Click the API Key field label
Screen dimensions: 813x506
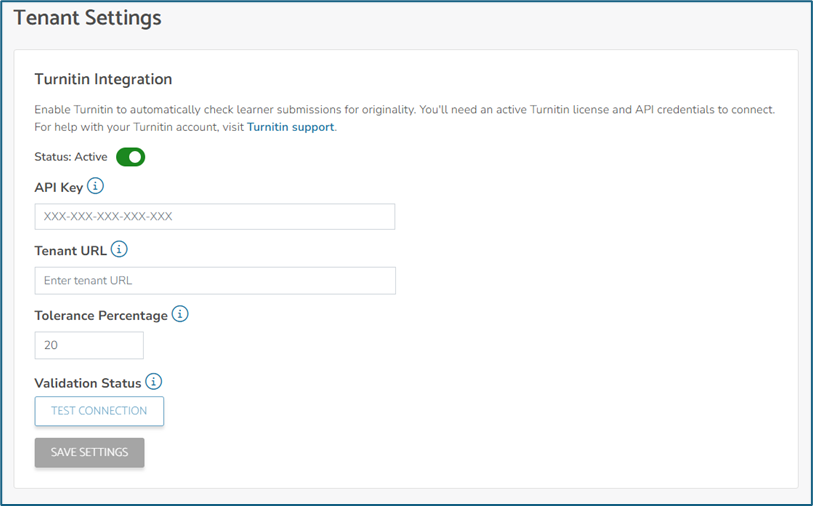click(x=58, y=187)
